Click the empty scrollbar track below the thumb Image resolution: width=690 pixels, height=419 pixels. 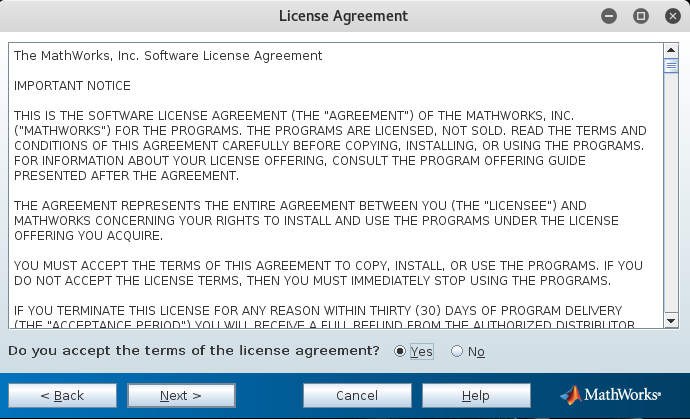[x=671, y=194]
